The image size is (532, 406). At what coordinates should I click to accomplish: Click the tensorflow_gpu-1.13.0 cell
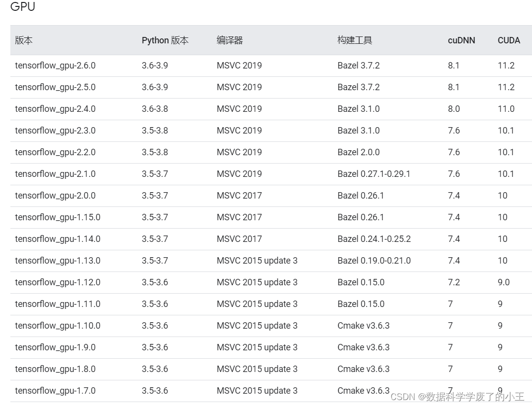(x=58, y=261)
